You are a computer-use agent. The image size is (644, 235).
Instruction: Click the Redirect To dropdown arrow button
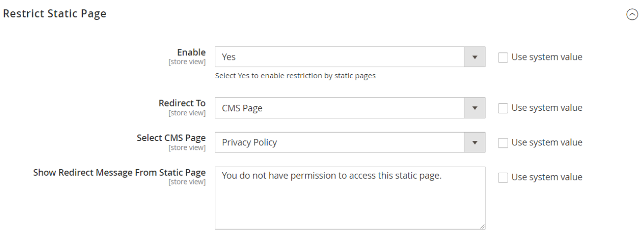(x=475, y=108)
